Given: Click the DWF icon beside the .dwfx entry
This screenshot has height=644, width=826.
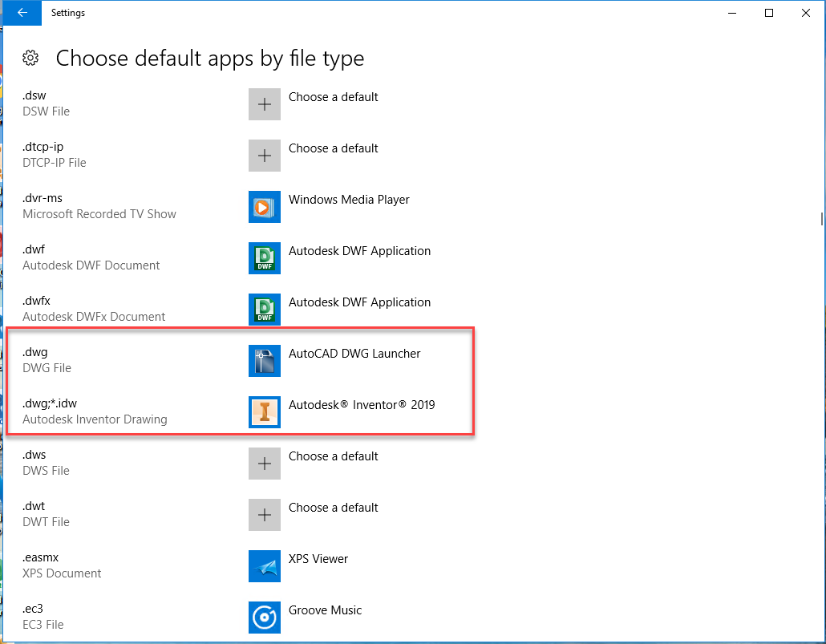Looking at the screenshot, I should (x=265, y=310).
